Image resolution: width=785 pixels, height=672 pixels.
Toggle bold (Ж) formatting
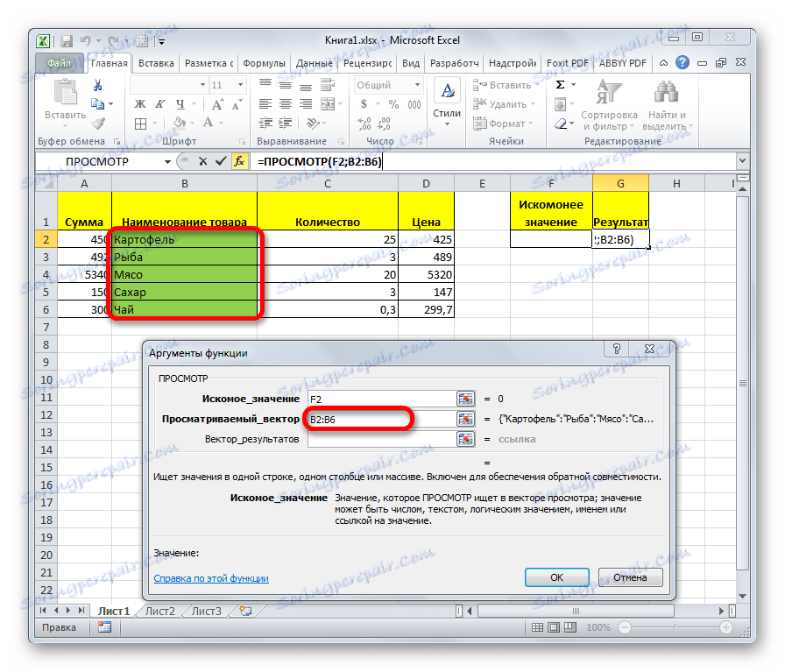140,104
